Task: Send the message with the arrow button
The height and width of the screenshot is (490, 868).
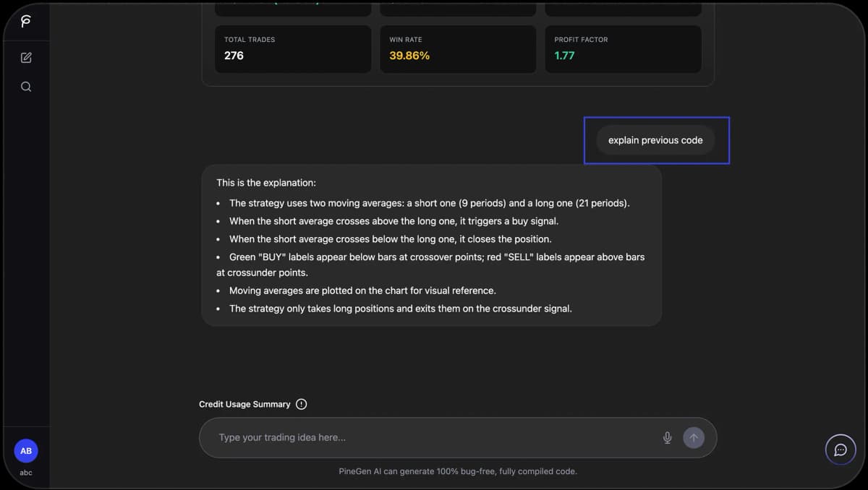Action: point(694,437)
